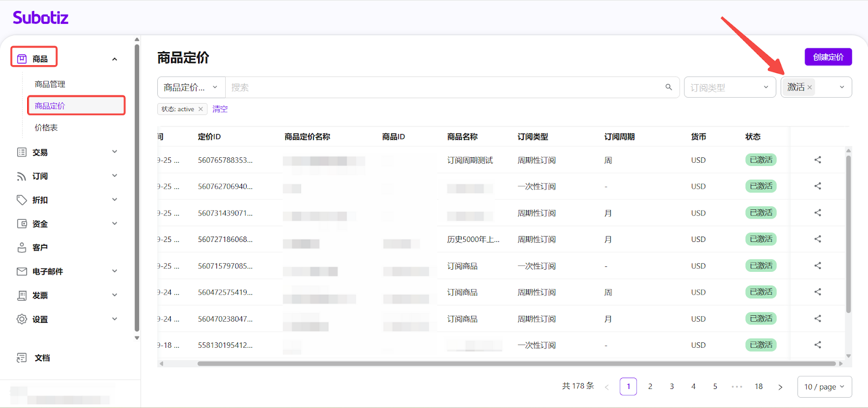This screenshot has width=868, height=408.
Task: Click the 创建定价 button
Action: 828,57
